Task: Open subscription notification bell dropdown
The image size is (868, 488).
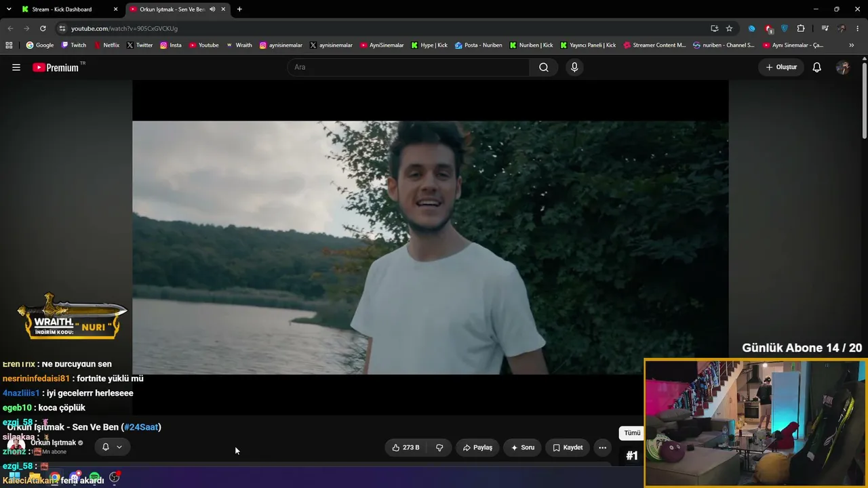Action: coord(112,447)
